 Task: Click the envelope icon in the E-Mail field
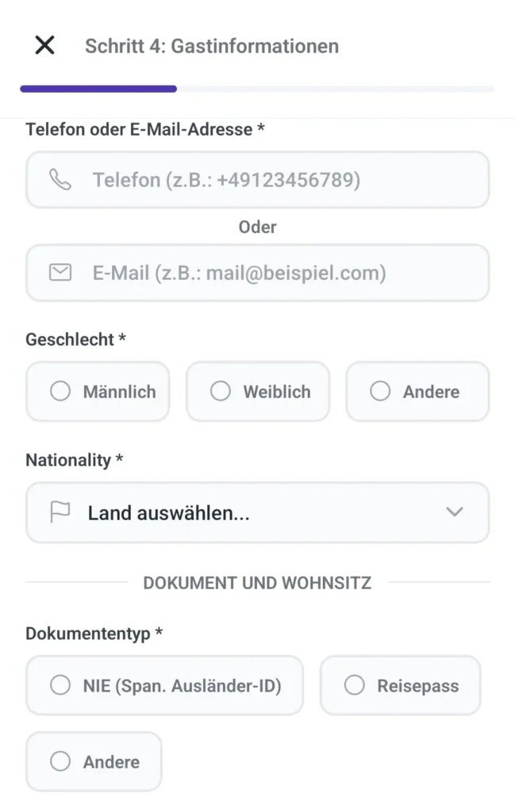click(x=57, y=273)
